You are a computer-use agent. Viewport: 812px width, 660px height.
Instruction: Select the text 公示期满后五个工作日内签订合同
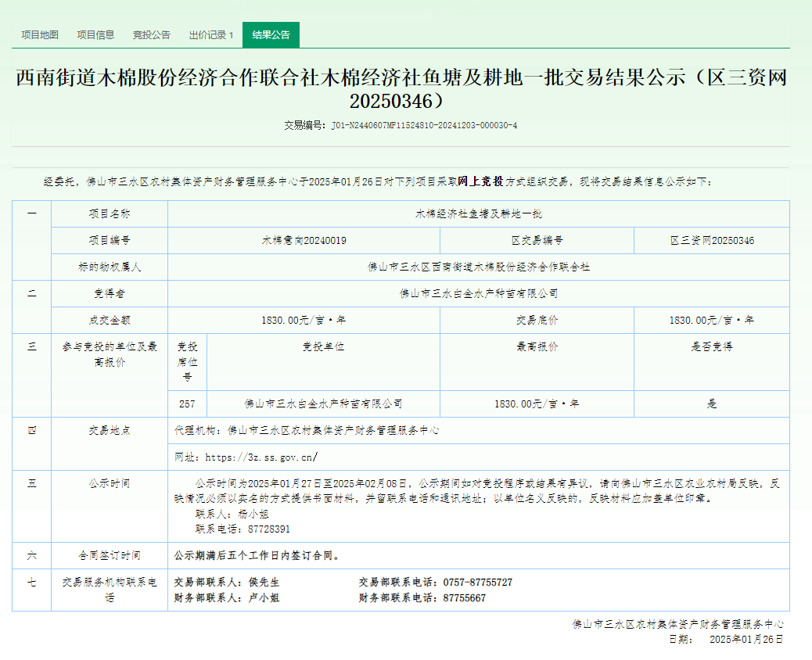pos(257,555)
